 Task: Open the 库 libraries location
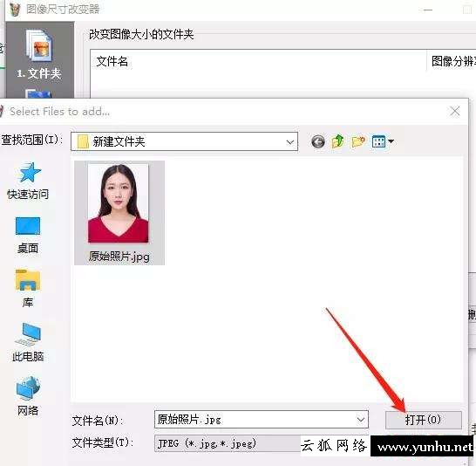(28, 289)
